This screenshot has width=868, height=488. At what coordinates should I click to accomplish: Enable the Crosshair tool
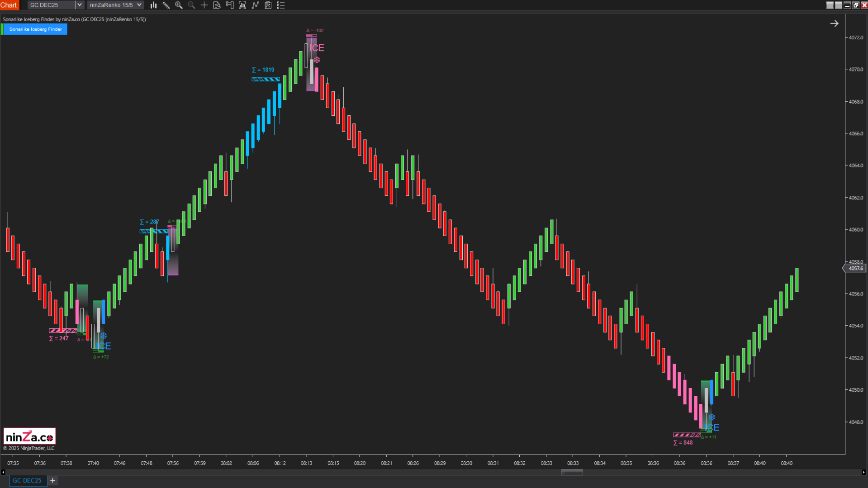coord(204,5)
